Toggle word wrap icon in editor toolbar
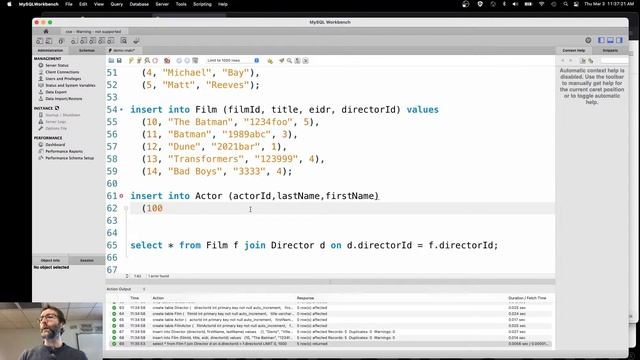Viewport: 640px width, 360px height. coord(305,60)
